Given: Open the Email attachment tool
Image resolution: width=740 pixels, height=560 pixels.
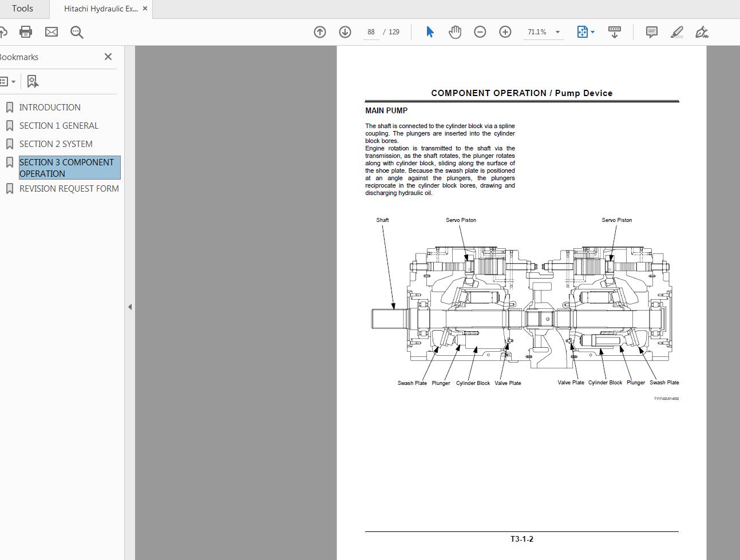Looking at the screenshot, I should (x=51, y=31).
